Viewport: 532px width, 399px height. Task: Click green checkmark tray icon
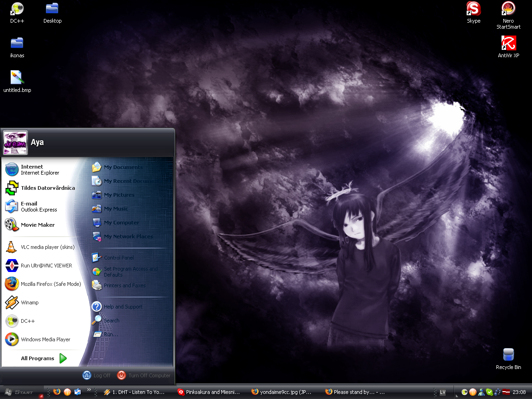(x=489, y=392)
